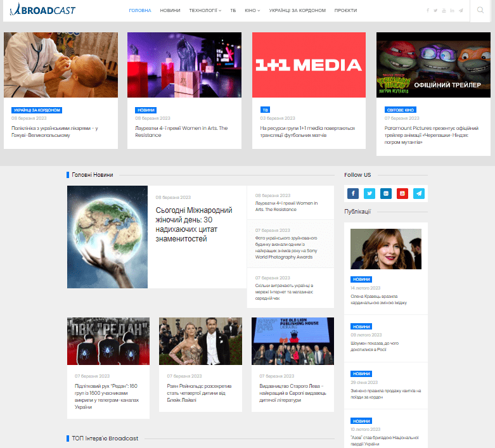Open ТБ menu item

(x=233, y=10)
